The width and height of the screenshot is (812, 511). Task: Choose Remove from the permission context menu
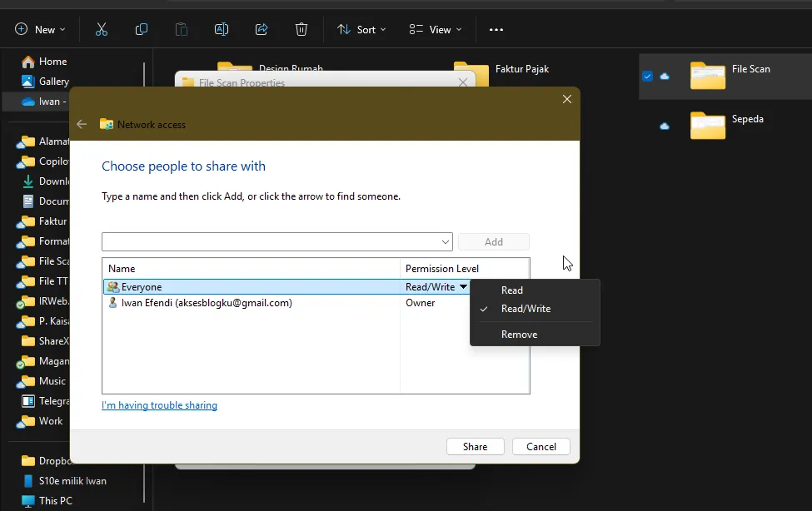pyautogui.click(x=519, y=334)
